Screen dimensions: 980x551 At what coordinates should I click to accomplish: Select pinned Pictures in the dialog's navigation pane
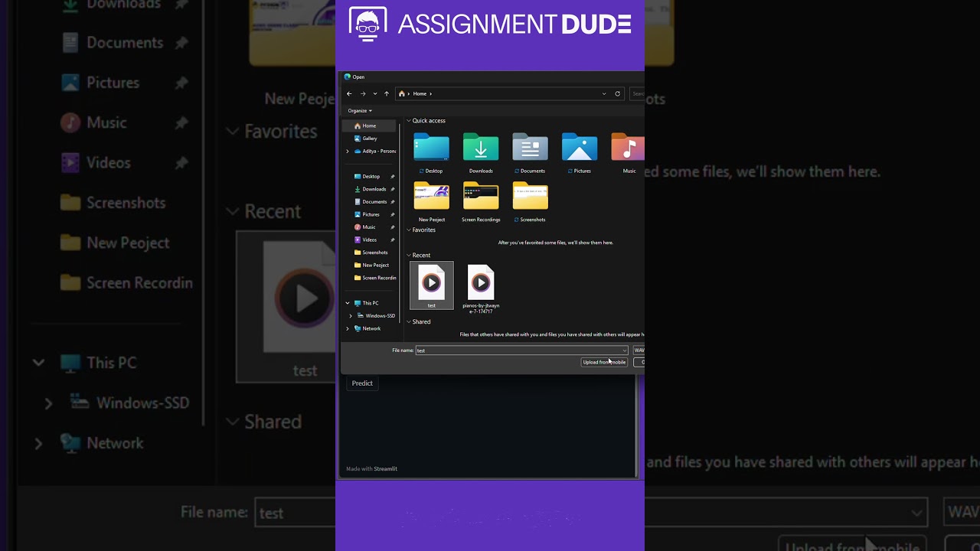click(x=371, y=214)
